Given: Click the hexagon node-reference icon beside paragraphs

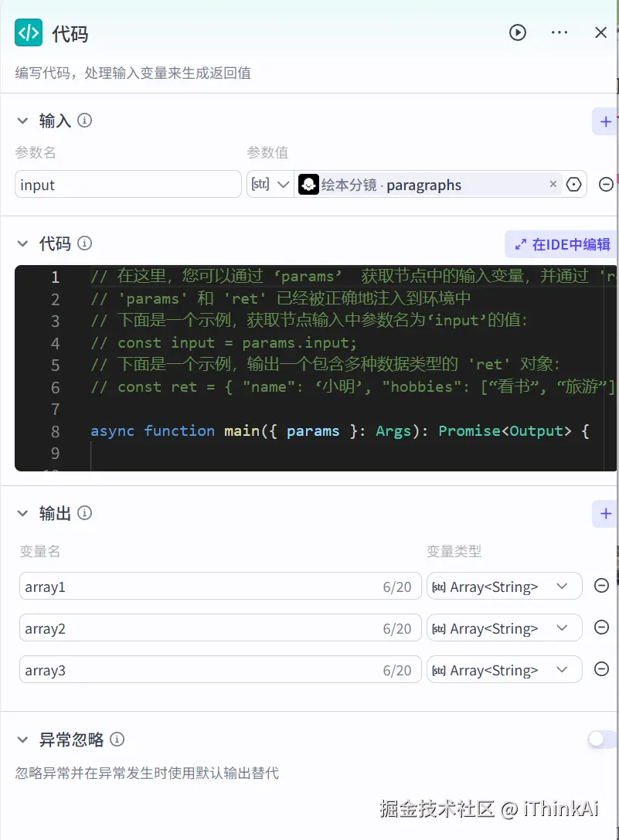Looking at the screenshot, I should [573, 184].
